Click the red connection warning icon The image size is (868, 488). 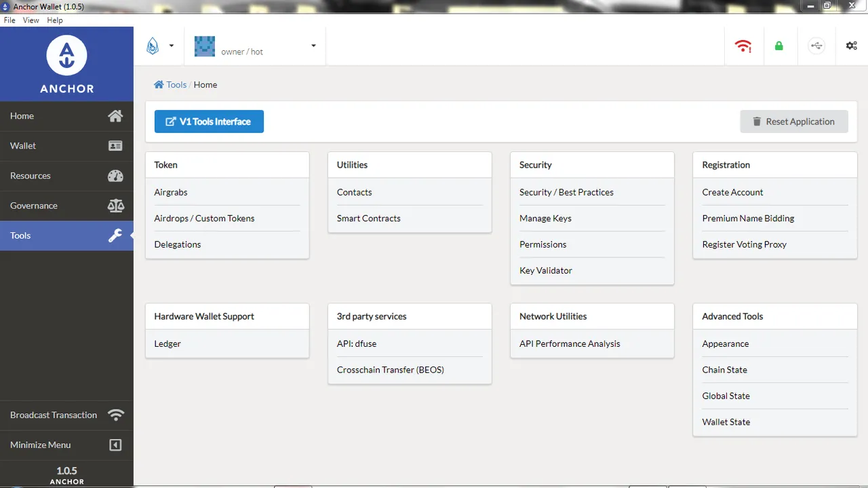coord(743,45)
